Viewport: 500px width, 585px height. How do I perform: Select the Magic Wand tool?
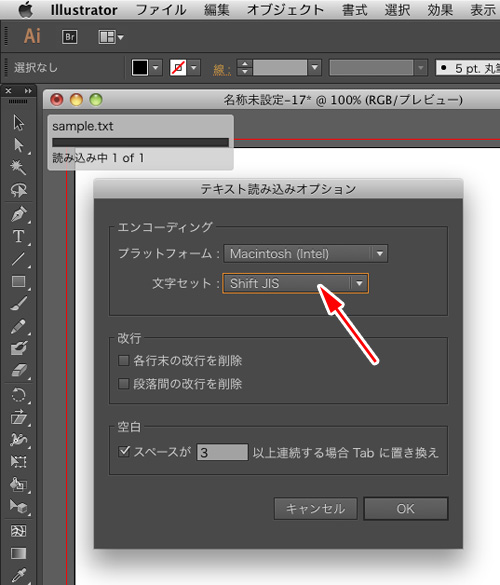[x=18, y=167]
